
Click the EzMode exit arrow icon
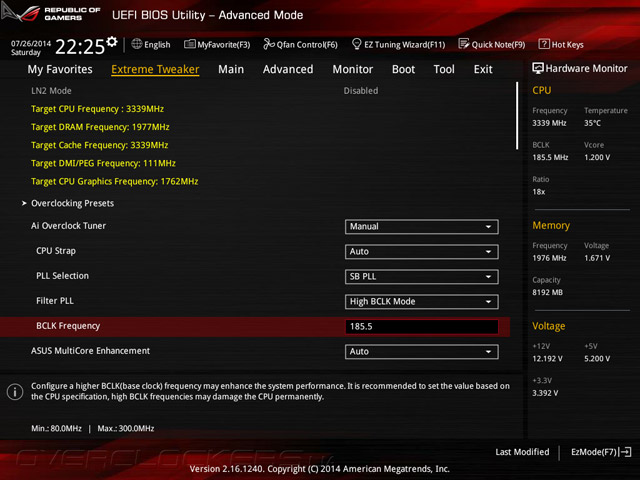pos(625,452)
